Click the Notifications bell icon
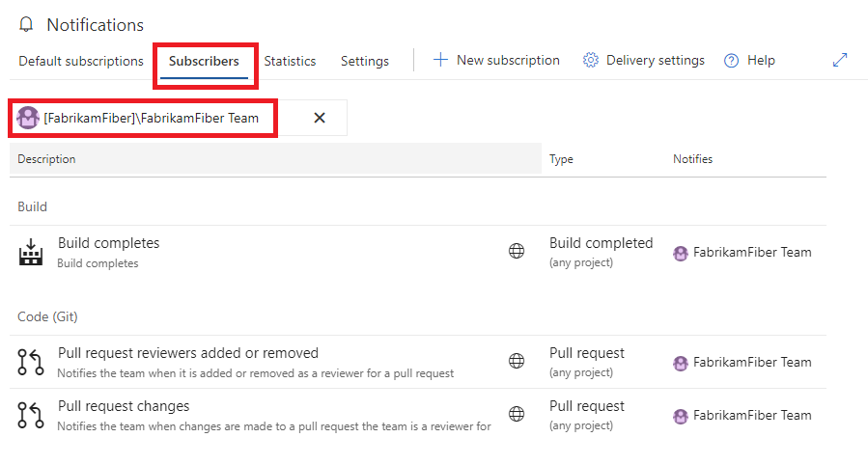This screenshot has height=465, width=868. click(26, 25)
